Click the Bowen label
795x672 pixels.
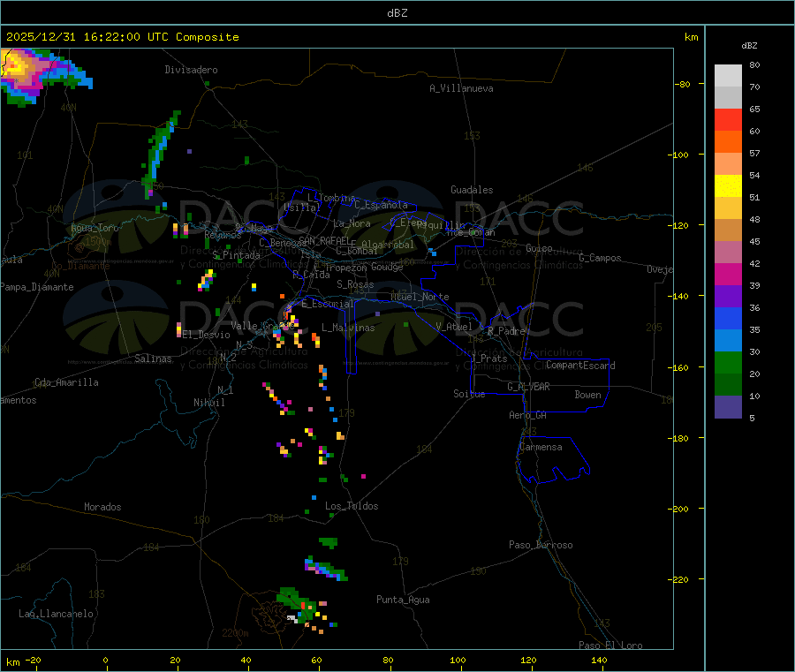click(588, 395)
